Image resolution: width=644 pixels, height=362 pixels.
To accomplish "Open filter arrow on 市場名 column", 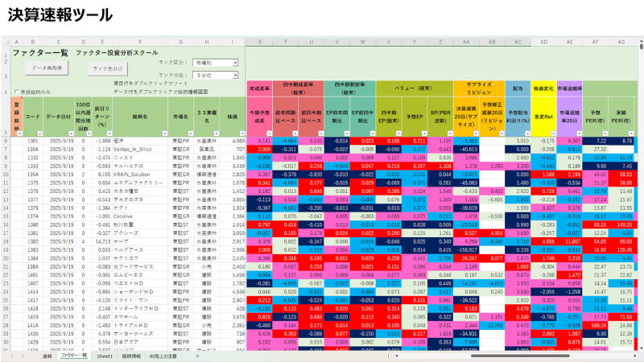I will tap(190, 133).
